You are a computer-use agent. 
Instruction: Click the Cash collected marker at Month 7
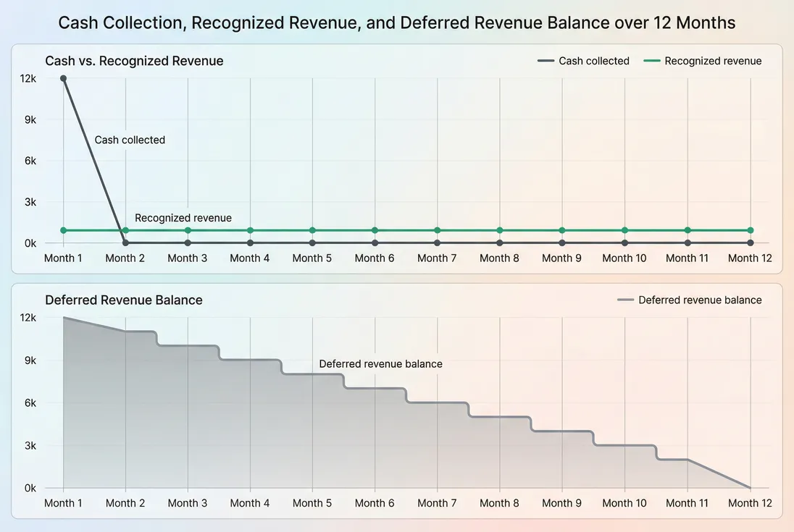pos(437,241)
